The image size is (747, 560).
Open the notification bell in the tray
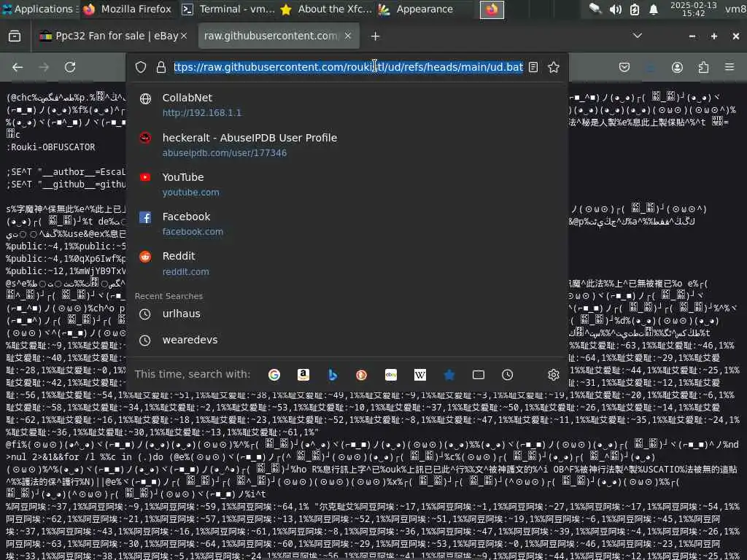point(654,9)
